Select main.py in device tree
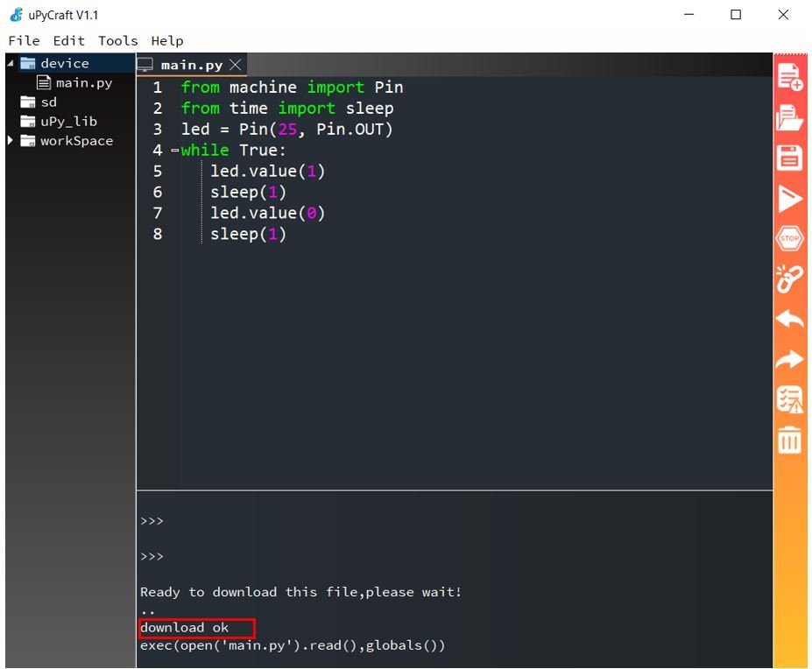The height and width of the screenshot is (669, 812). click(x=84, y=83)
